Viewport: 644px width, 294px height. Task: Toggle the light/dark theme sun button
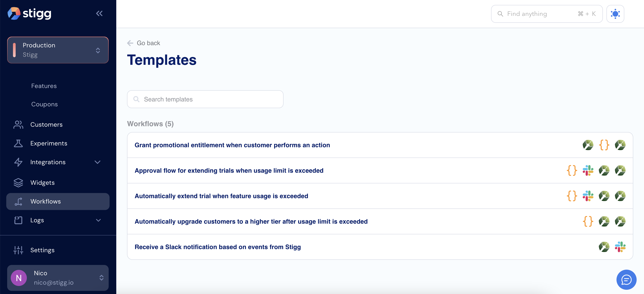(615, 14)
